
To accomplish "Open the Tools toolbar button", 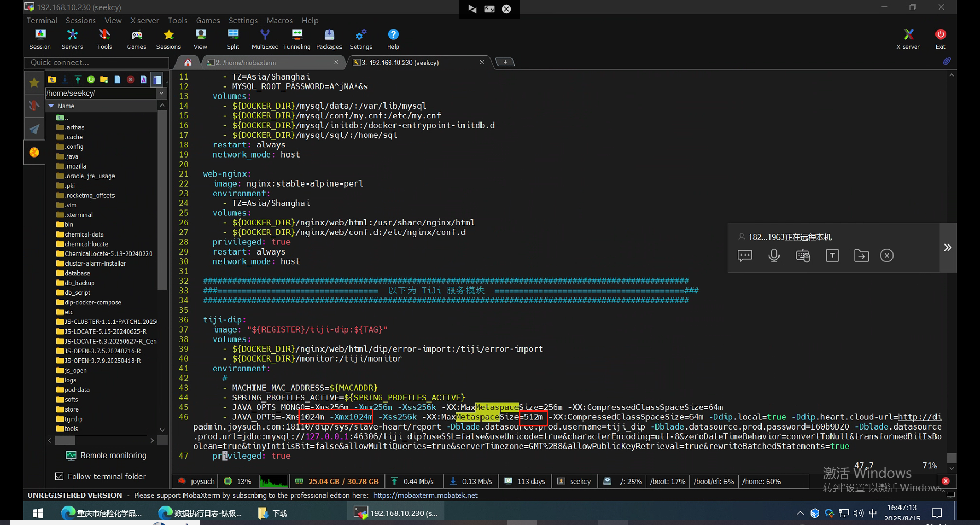I will [104, 39].
